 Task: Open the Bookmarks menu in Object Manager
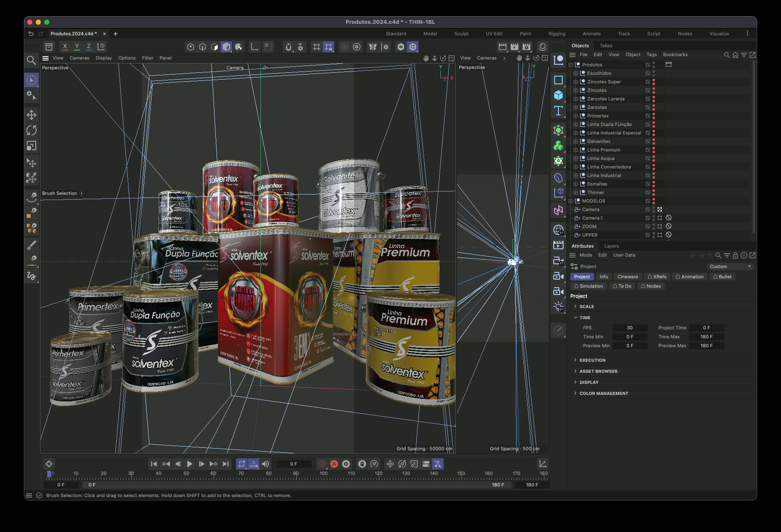tap(675, 54)
